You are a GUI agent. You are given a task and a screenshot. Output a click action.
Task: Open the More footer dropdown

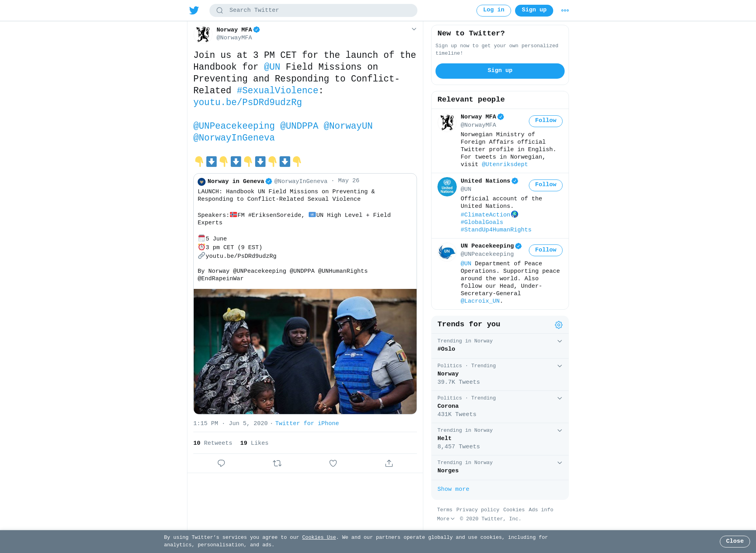tap(446, 519)
